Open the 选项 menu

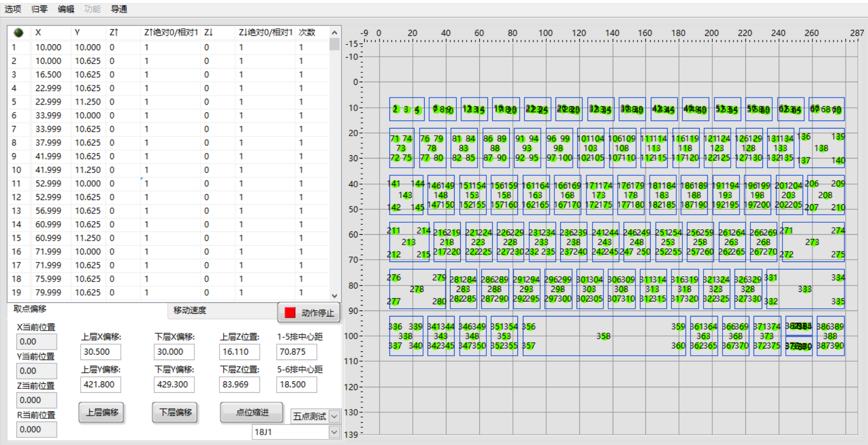(x=13, y=9)
